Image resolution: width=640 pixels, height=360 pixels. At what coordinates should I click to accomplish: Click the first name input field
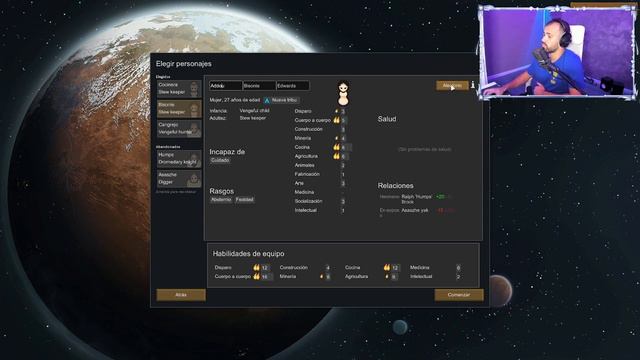[x=226, y=86]
